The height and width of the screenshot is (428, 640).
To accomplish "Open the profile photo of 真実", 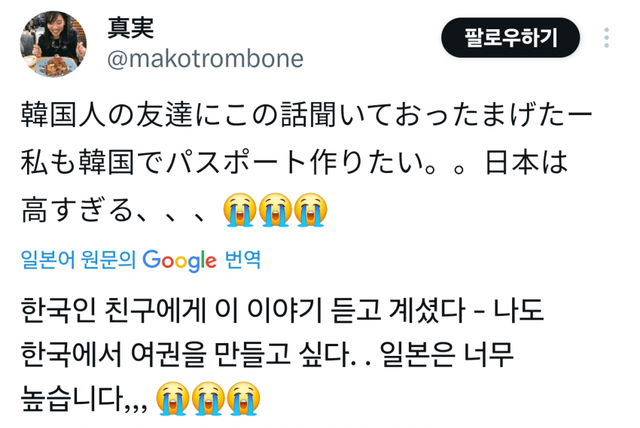I will (x=53, y=44).
